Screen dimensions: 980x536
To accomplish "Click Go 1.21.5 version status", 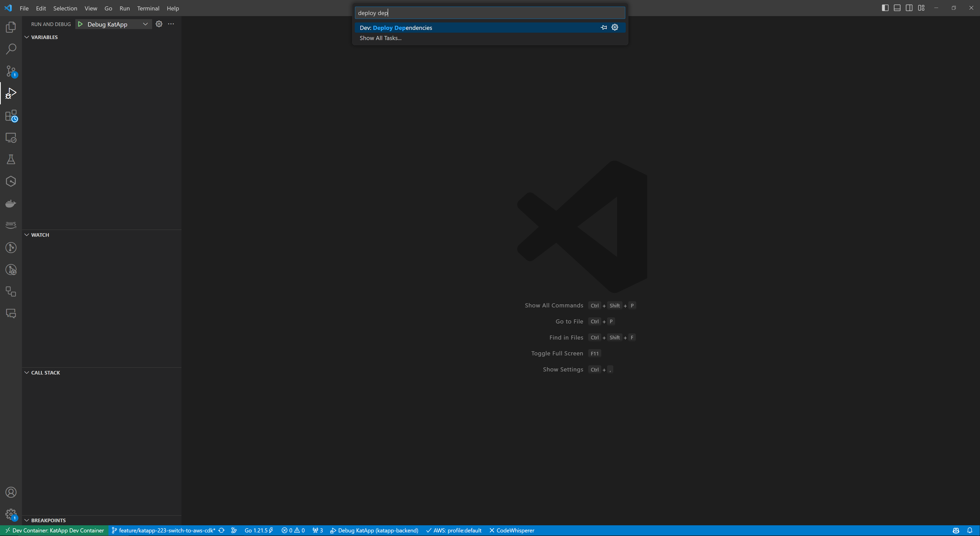I will click(259, 530).
